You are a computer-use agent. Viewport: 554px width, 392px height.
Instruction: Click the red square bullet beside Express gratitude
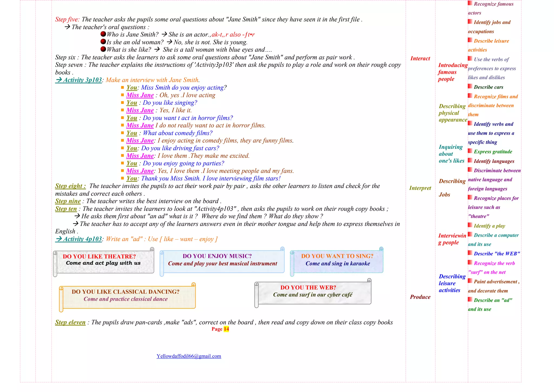470,151
